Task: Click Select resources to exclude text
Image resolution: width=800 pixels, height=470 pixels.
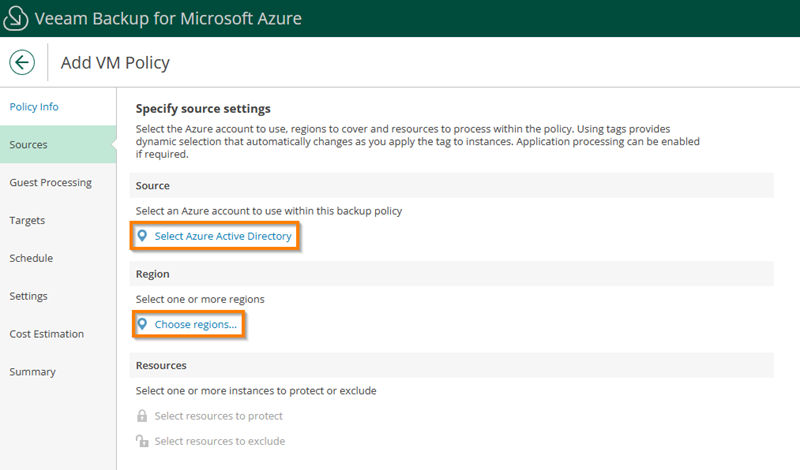Action: (x=219, y=441)
